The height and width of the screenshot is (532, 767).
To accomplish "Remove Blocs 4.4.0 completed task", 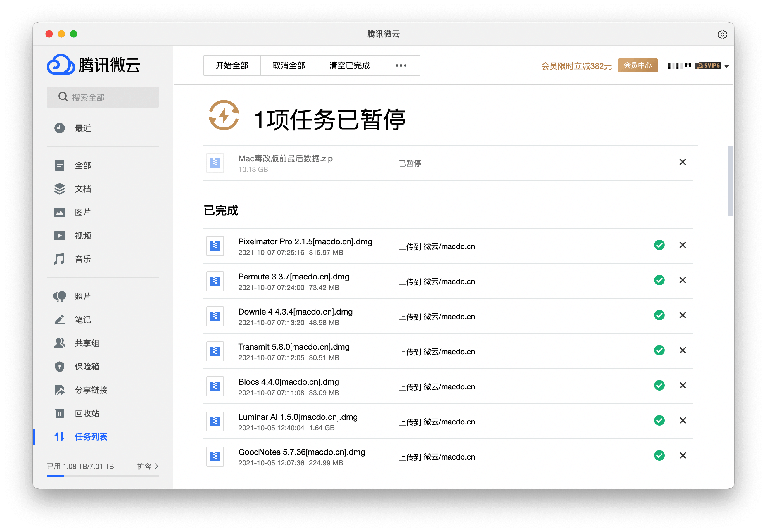I will [x=682, y=385].
